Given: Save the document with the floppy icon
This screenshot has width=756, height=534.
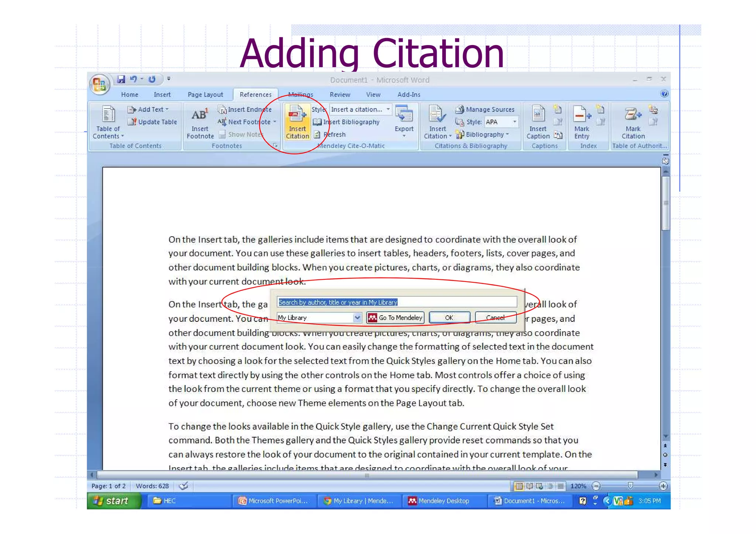Looking at the screenshot, I should [x=121, y=79].
